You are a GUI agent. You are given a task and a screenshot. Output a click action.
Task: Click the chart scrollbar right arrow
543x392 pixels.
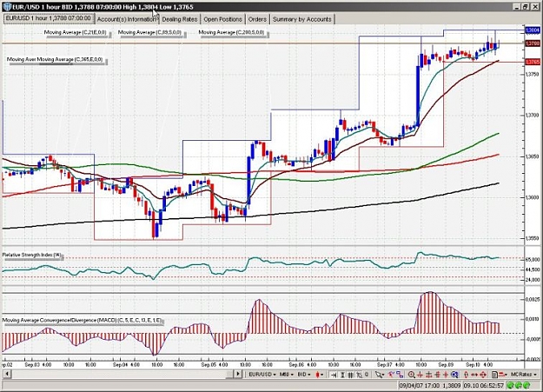coord(238,374)
